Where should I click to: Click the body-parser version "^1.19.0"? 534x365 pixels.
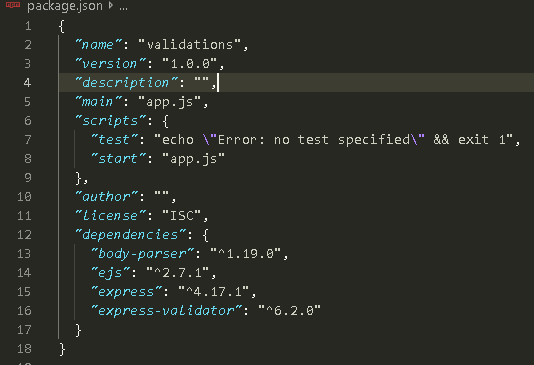246,254
